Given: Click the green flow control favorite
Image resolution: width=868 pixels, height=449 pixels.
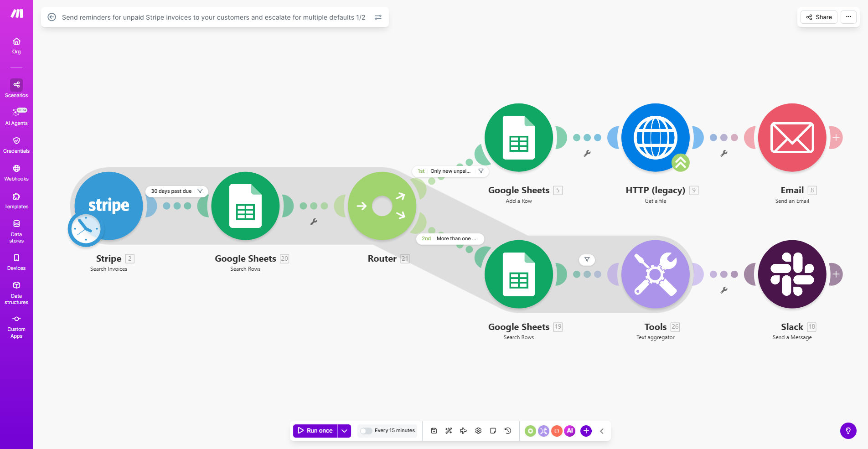Looking at the screenshot, I should click(530, 431).
